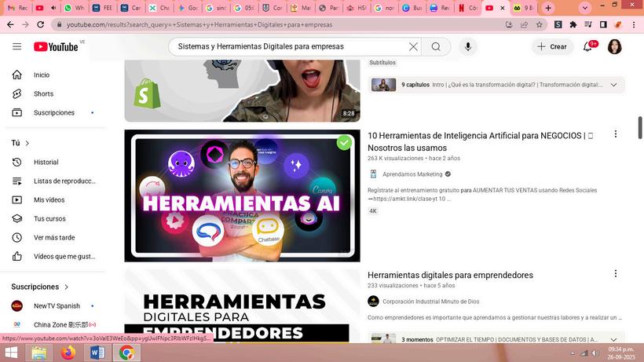Screen dimensions: 644x362
Task: Bookmark this page with the star
Action: (539, 24)
